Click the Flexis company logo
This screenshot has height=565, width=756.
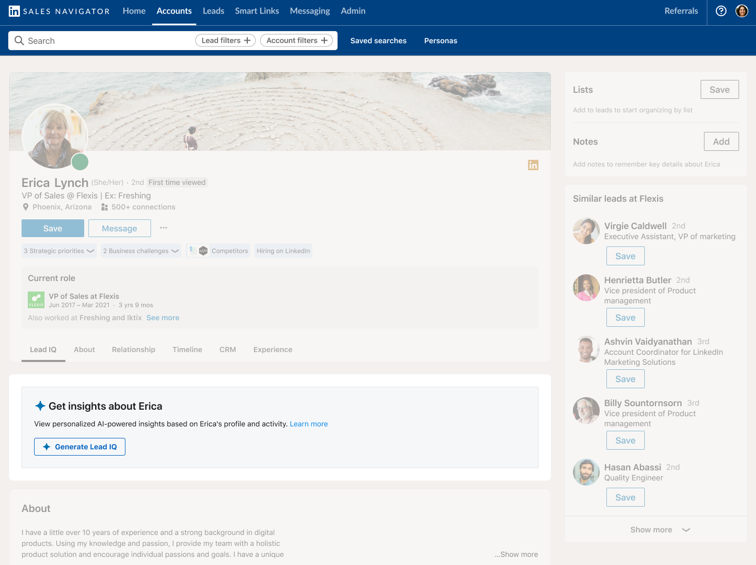tap(36, 300)
